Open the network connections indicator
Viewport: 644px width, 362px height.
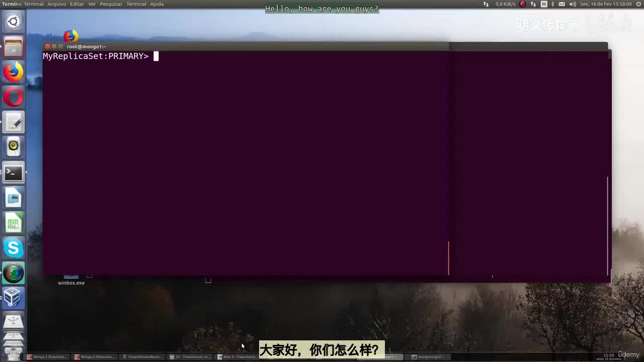533,4
